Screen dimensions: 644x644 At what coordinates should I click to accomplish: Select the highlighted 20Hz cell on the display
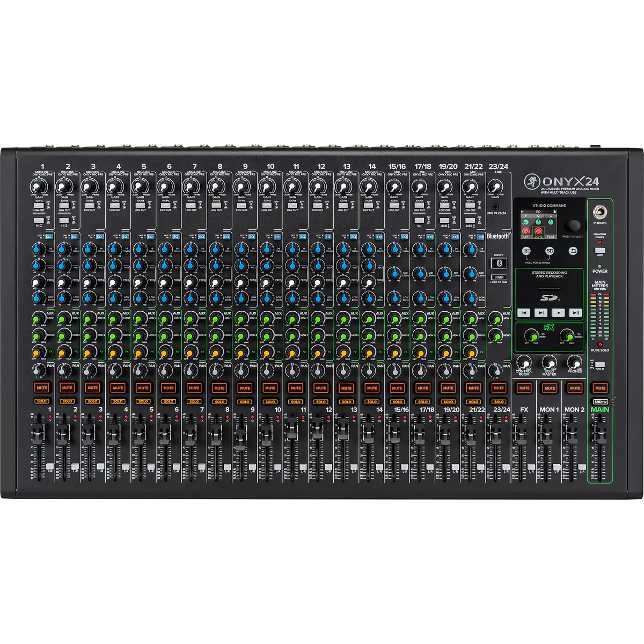click(x=538, y=232)
